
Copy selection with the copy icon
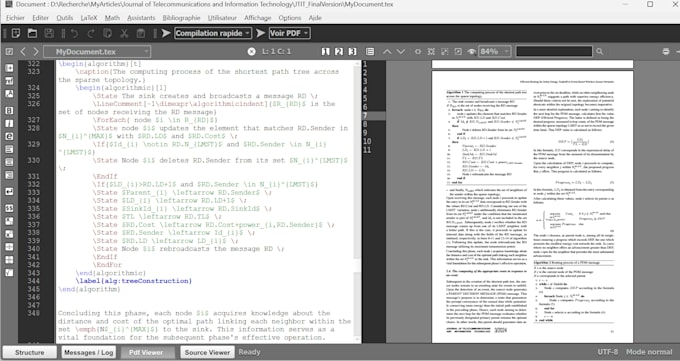point(108,33)
